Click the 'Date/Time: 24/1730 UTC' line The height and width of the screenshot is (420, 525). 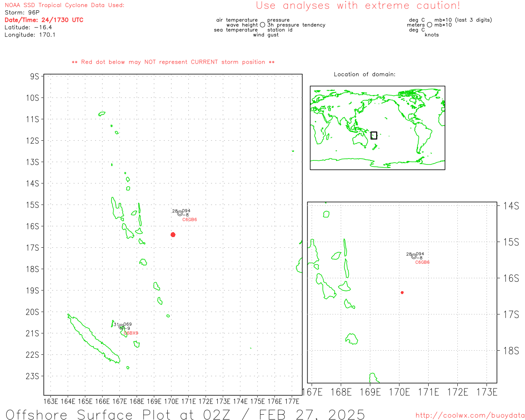(x=44, y=20)
